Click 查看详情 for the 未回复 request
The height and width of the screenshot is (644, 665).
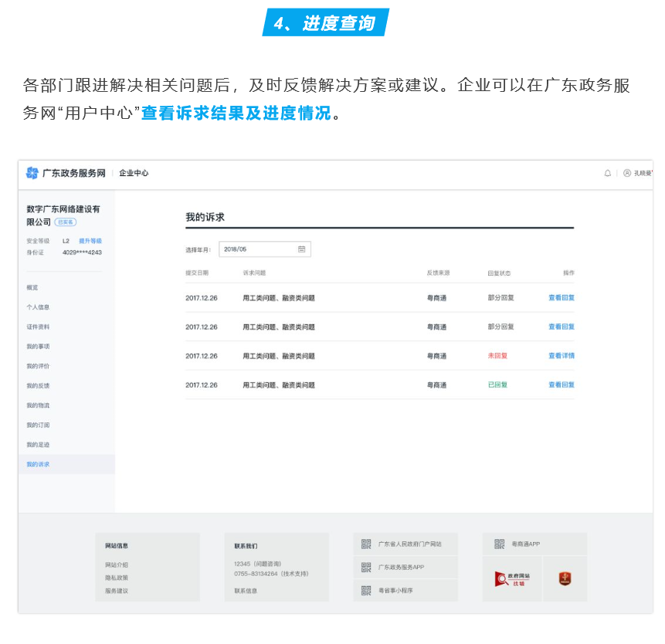point(562,356)
